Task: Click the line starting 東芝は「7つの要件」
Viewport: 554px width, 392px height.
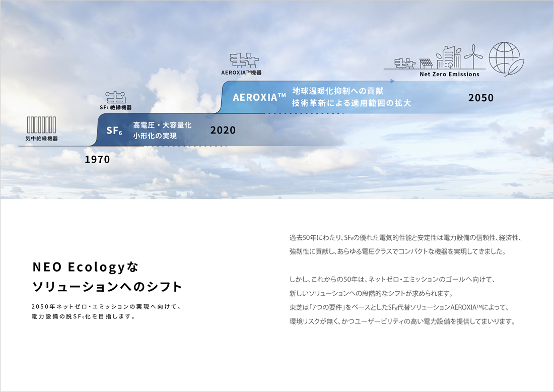Action: 399,307
